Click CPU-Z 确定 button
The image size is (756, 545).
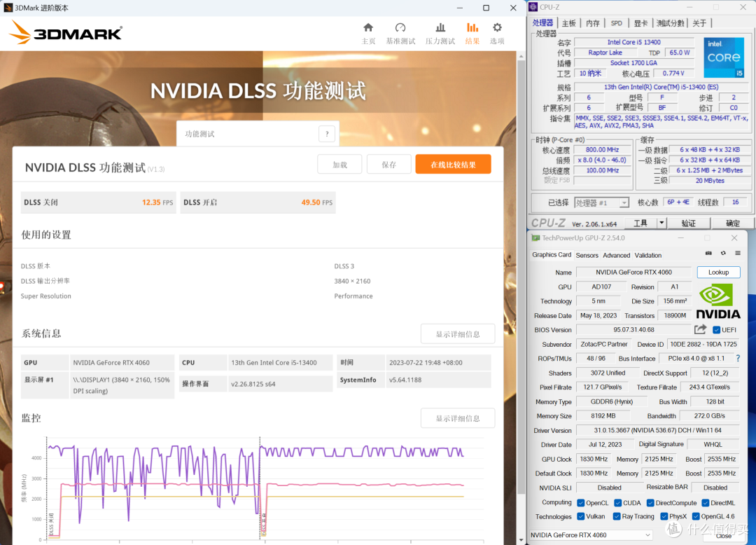(x=732, y=223)
